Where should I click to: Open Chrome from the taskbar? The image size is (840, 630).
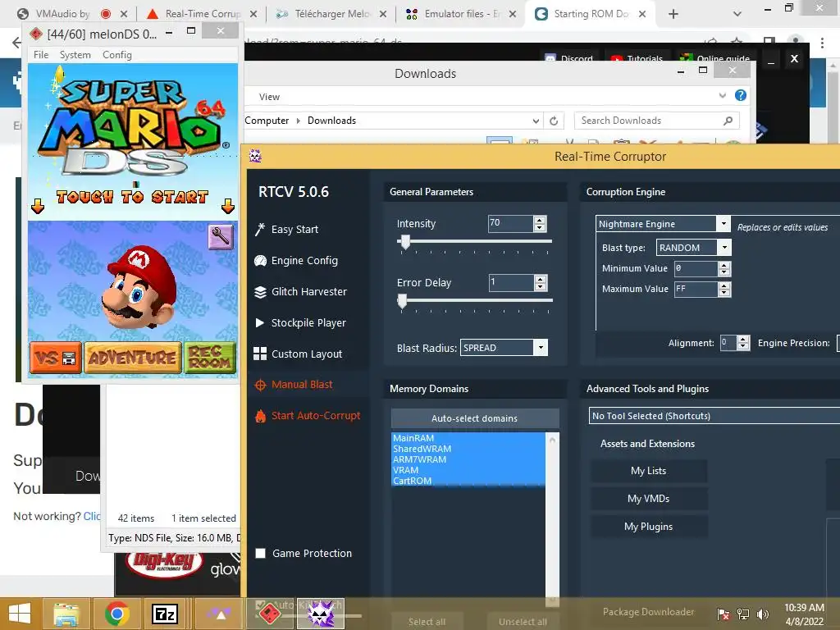pos(116,614)
